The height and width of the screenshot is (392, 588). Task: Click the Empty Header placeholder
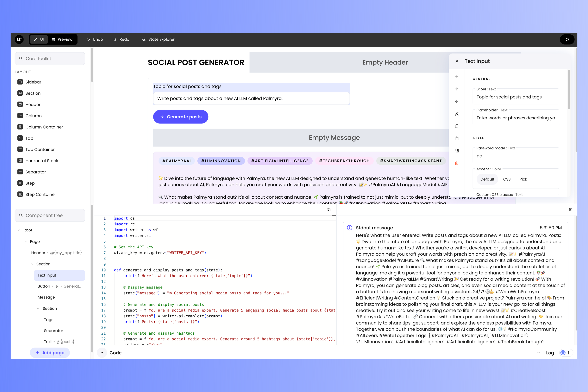coord(385,62)
